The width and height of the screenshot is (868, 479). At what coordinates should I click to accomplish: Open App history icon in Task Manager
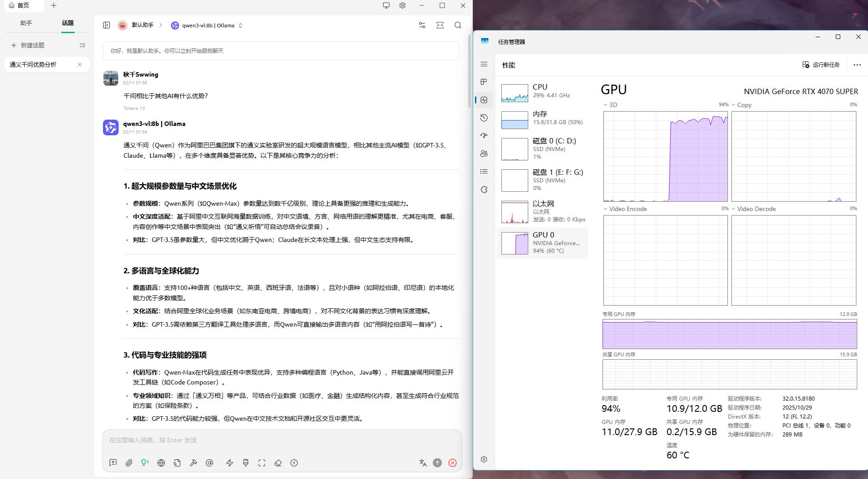click(x=484, y=118)
